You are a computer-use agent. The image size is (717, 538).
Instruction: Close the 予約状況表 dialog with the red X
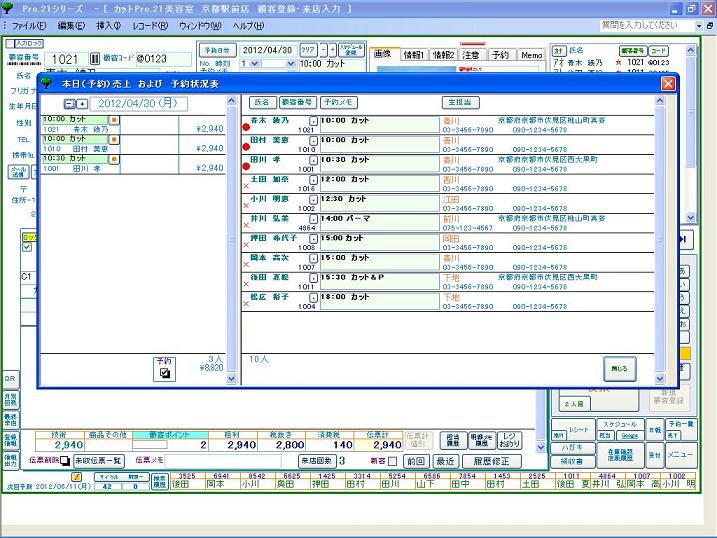click(668, 84)
